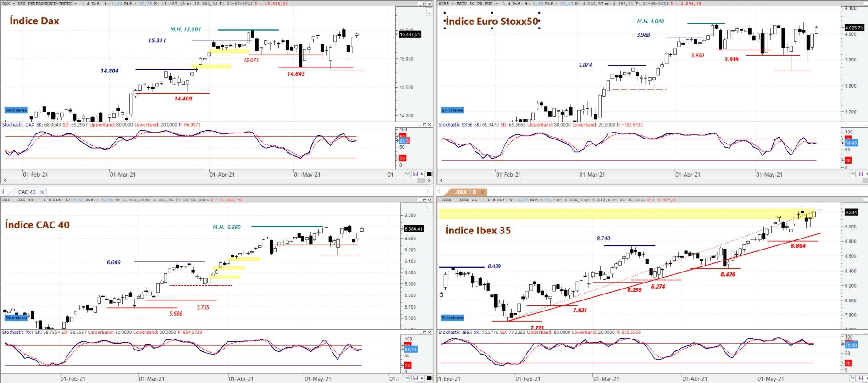The width and height of the screenshot is (868, 383).
Task: Click chart overview icon in CAC 40 chart corner
Action: pyautogui.click(x=429, y=208)
